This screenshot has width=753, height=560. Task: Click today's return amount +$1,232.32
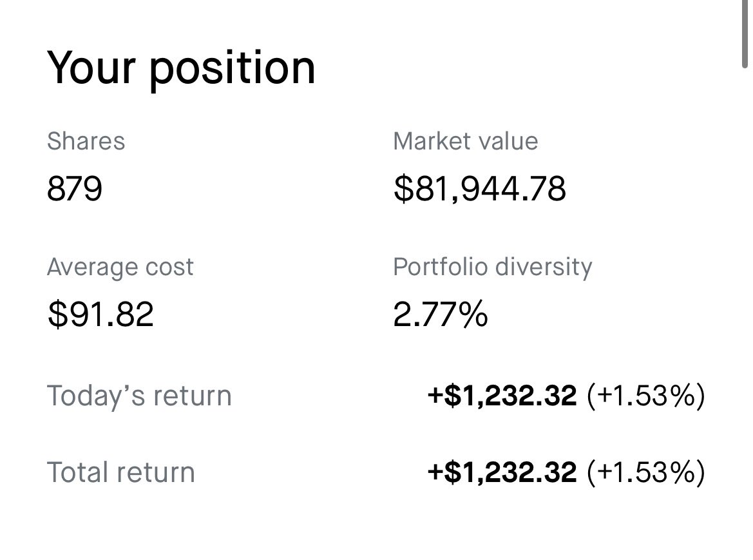pos(502,395)
